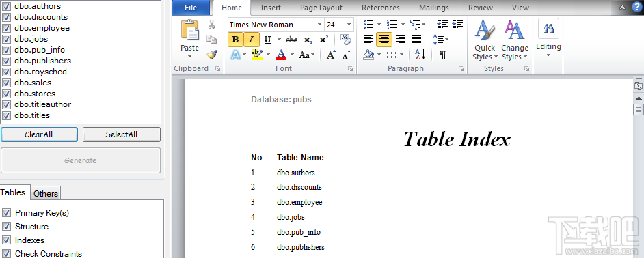The height and width of the screenshot is (258, 644).
Task: Click the ClearAll button
Action: 39,134
